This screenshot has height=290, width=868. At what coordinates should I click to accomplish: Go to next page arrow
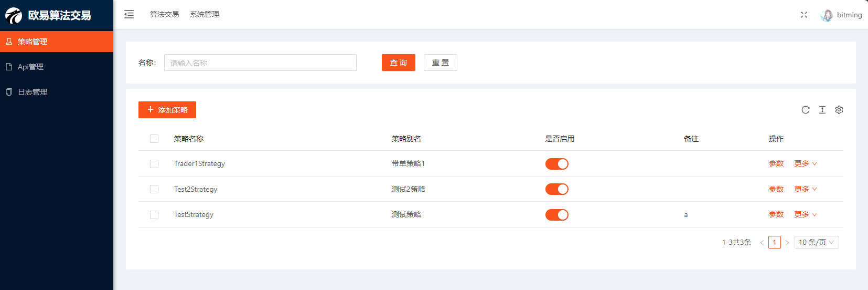click(787, 242)
